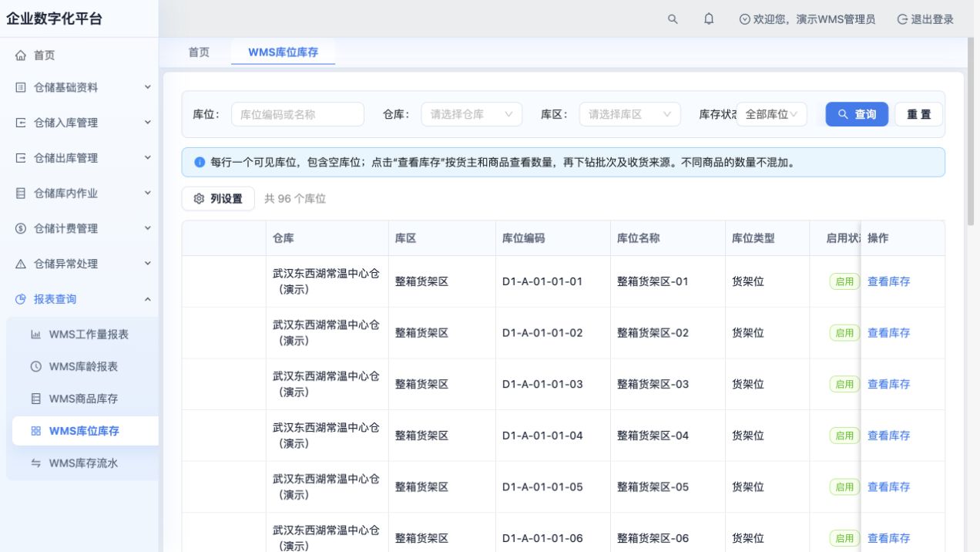
Task: Click 查看库存 for D1-A-01-01-04
Action: [888, 436]
